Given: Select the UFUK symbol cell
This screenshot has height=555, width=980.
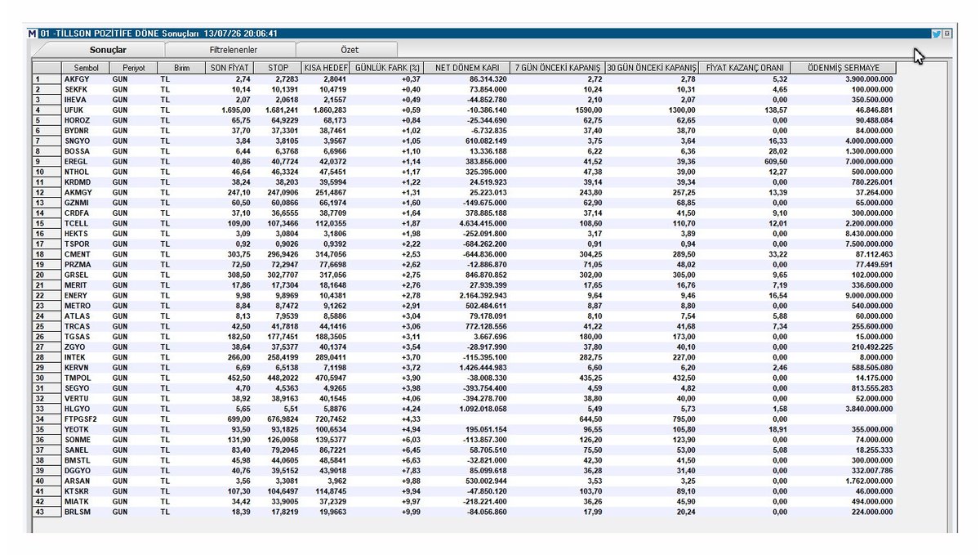Looking at the screenshot, I should 86,110.
